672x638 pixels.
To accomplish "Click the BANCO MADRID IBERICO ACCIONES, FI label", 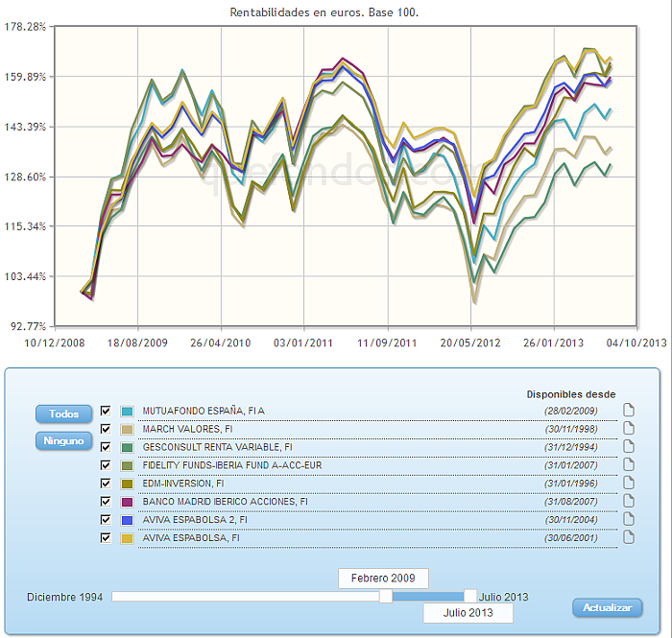I will (x=225, y=502).
